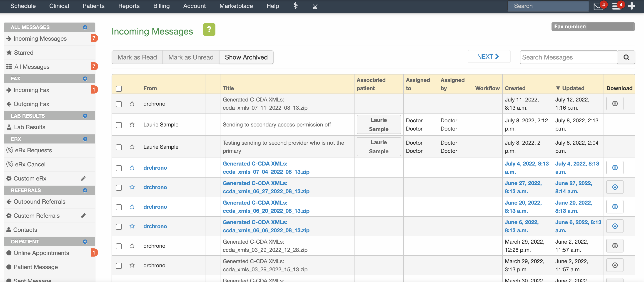This screenshot has height=282, width=644.
Task: Click the help question mark icon
Action: (x=209, y=29)
